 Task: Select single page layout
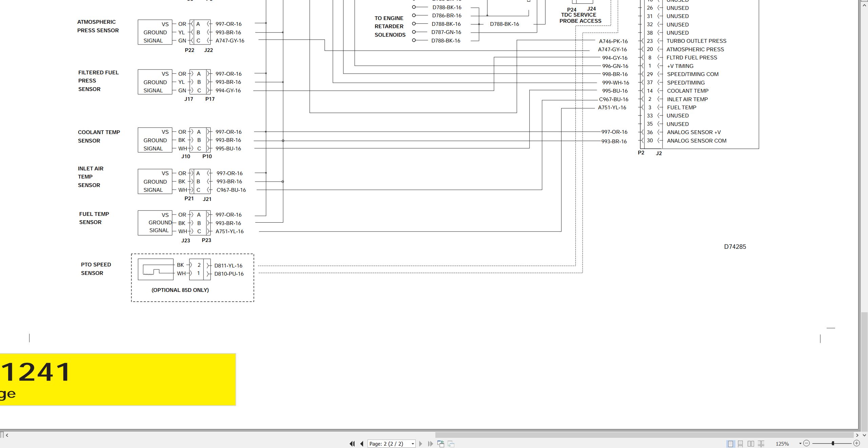(x=730, y=444)
